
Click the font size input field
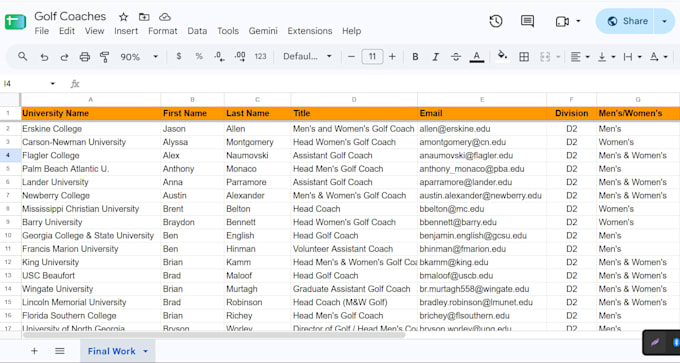click(x=372, y=56)
